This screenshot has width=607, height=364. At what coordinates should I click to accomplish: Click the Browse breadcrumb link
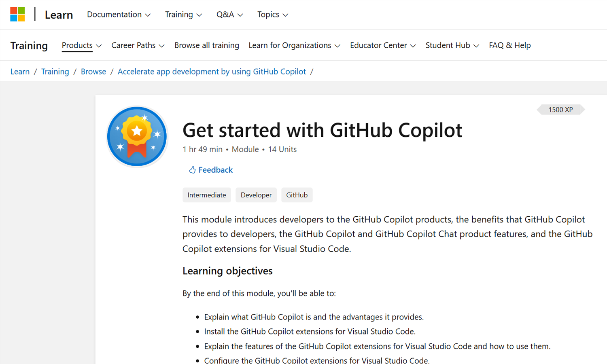coord(93,72)
